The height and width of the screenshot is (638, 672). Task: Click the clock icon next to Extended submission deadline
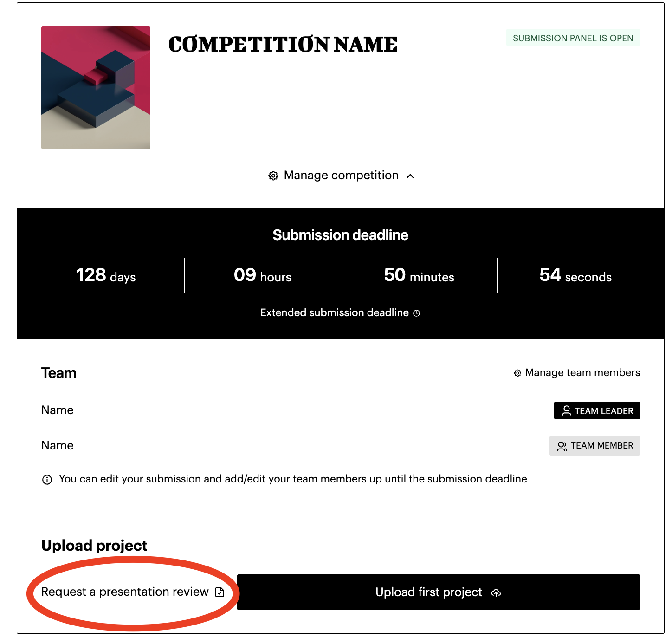(417, 313)
